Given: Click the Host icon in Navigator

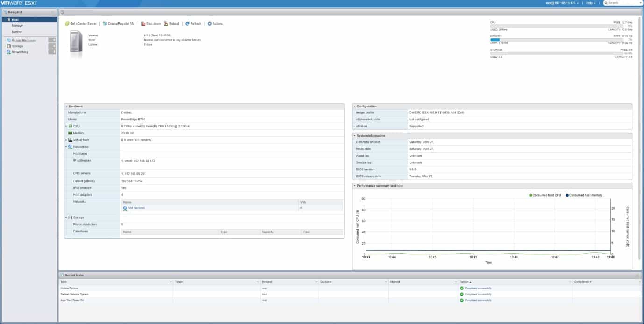Looking at the screenshot, I should [x=9, y=20].
